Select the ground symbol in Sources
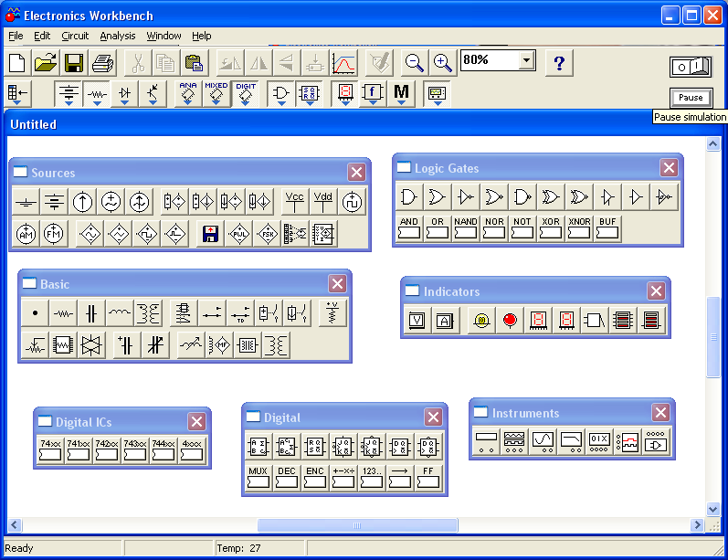The width and height of the screenshot is (728, 560). pyautogui.click(x=26, y=202)
